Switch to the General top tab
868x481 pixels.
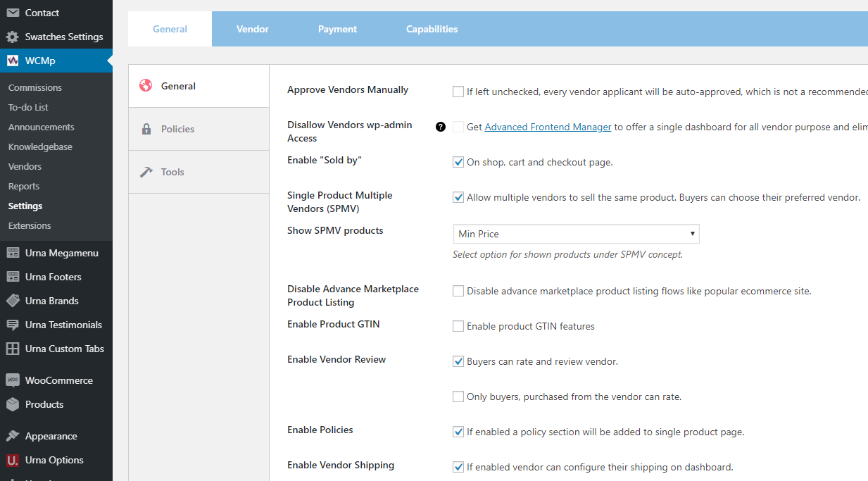pyautogui.click(x=170, y=29)
